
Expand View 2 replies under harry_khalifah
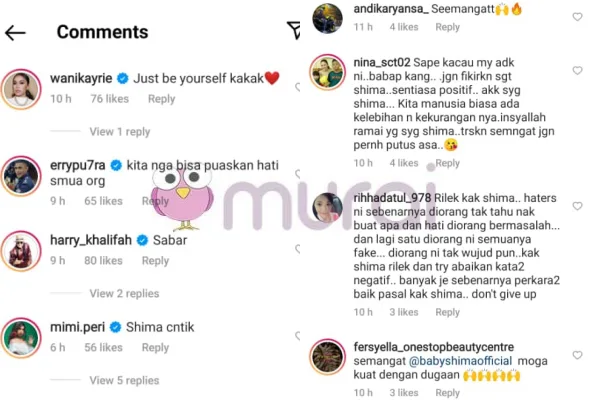124,294
